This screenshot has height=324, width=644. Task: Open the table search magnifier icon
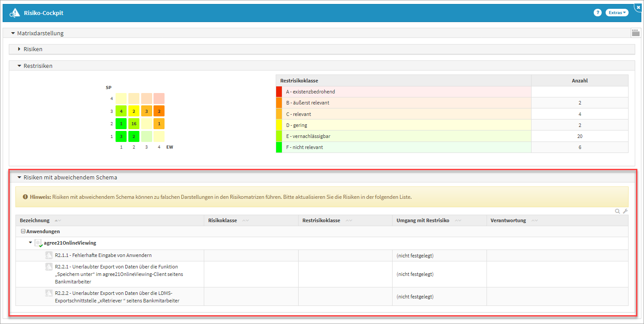[618, 212]
